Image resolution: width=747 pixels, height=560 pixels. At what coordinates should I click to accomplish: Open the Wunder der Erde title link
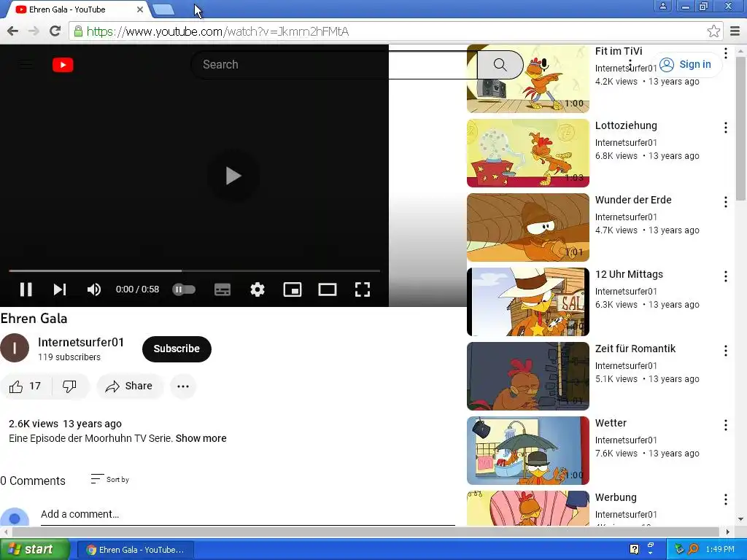pyautogui.click(x=633, y=200)
